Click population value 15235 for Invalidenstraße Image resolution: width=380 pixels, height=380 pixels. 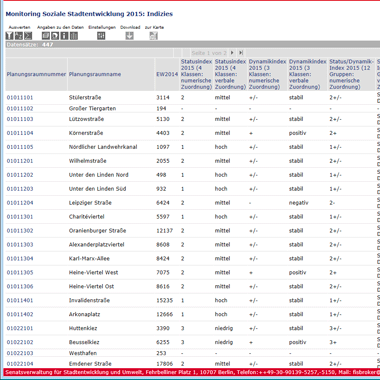pyautogui.click(x=165, y=300)
